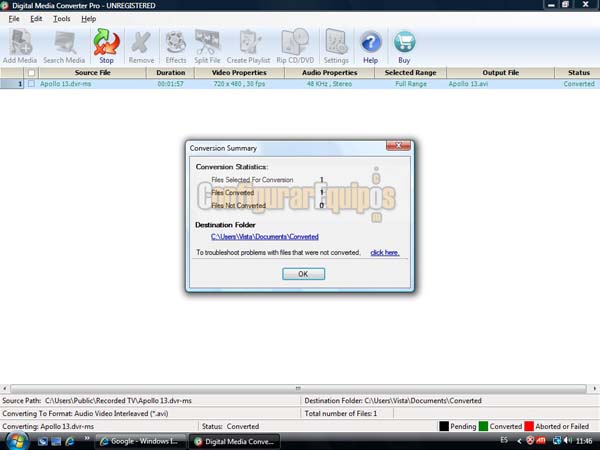The image size is (600, 450).
Task: Click the right arrow of the horizontal scrollbar
Action: point(594,388)
